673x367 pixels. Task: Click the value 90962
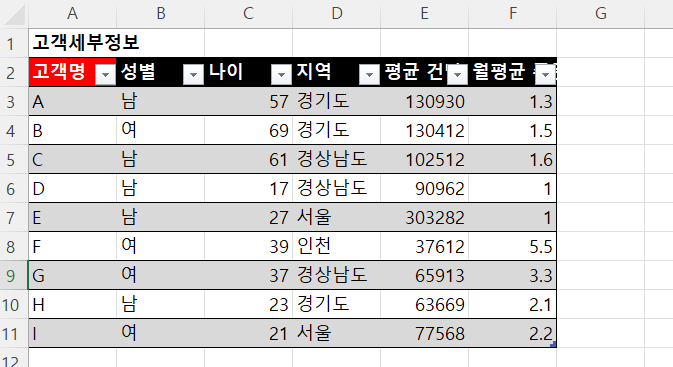424,188
